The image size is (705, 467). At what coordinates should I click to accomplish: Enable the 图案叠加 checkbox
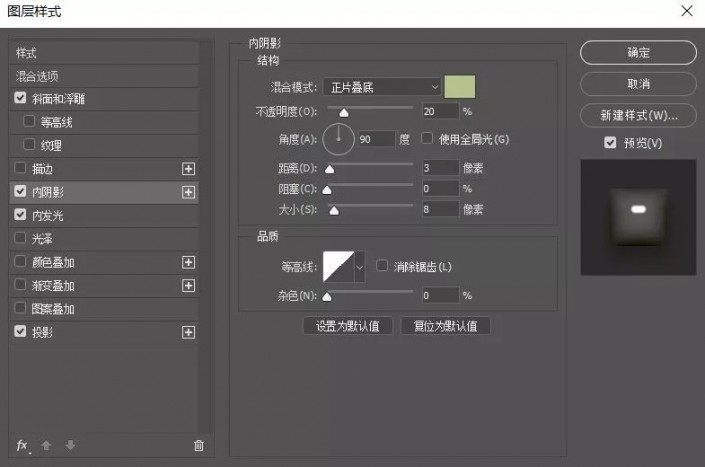[20, 308]
